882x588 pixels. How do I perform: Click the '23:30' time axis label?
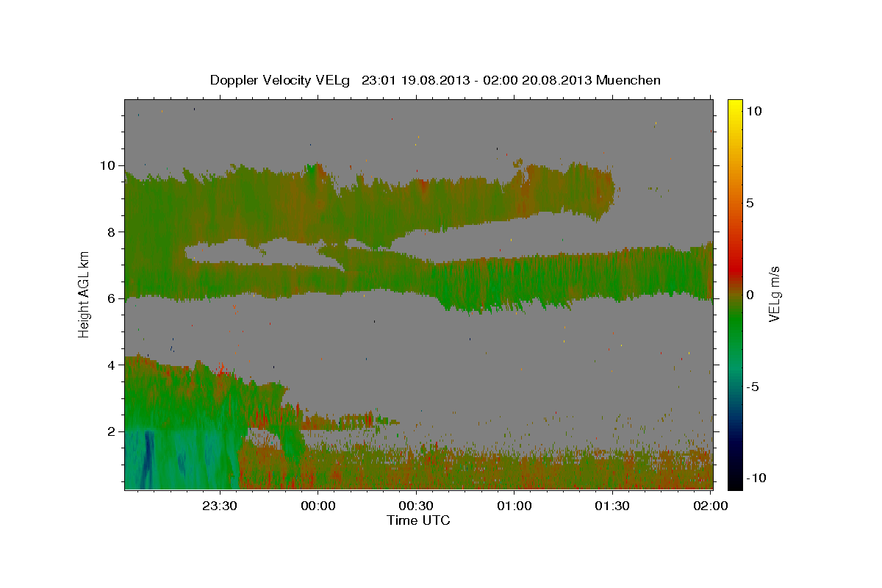coord(220,506)
